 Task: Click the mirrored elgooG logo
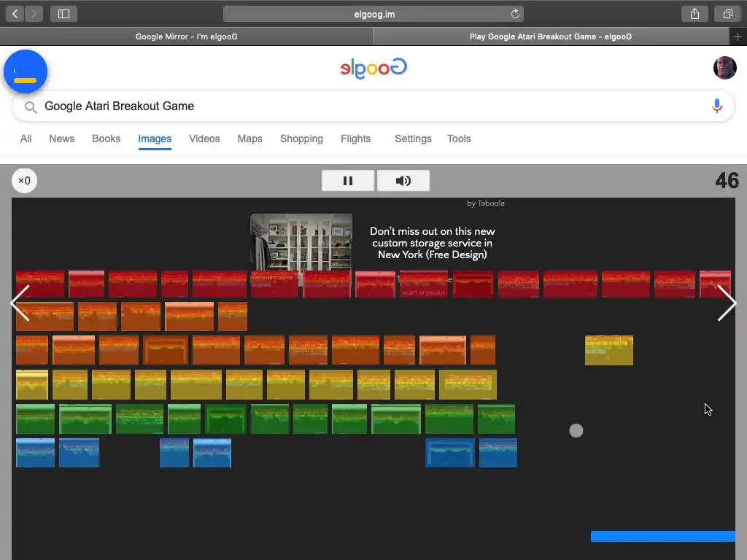[x=373, y=68]
